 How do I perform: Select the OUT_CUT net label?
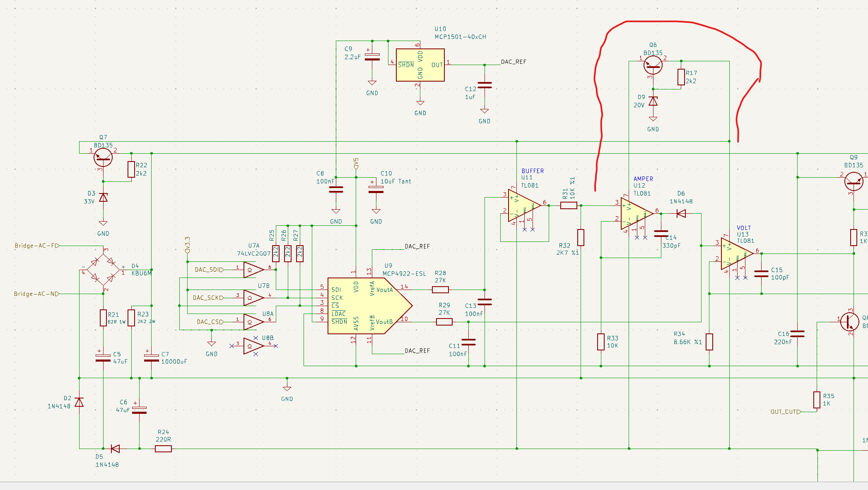[x=786, y=412]
